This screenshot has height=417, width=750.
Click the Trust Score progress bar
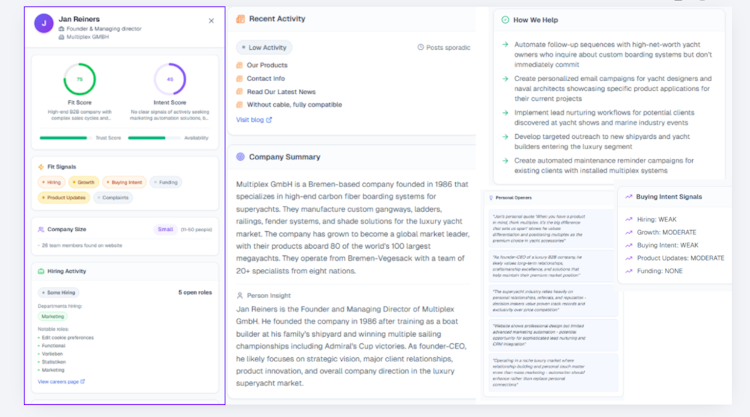[63, 138]
